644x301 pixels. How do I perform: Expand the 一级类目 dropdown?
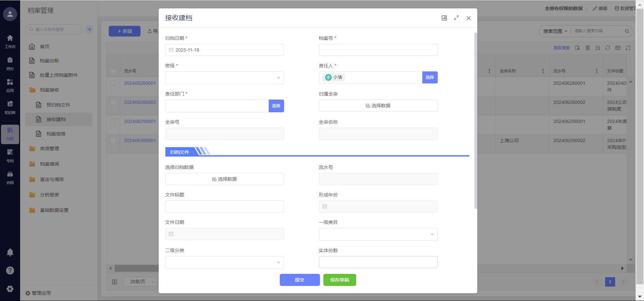pyautogui.click(x=378, y=234)
